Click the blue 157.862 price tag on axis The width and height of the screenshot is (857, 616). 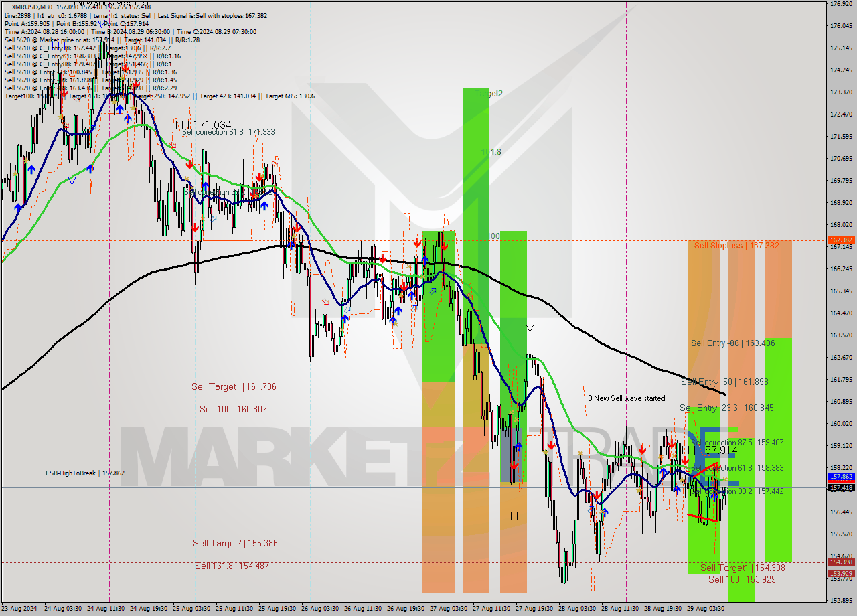coord(841,477)
